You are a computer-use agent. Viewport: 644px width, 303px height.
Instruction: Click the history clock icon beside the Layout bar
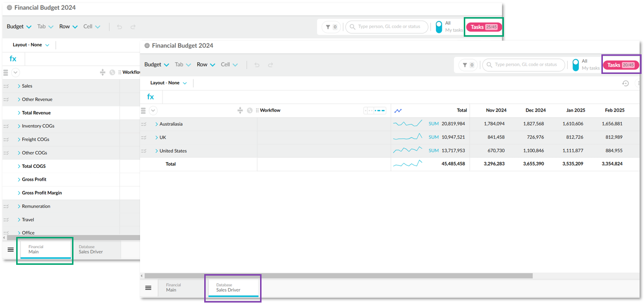click(x=625, y=83)
